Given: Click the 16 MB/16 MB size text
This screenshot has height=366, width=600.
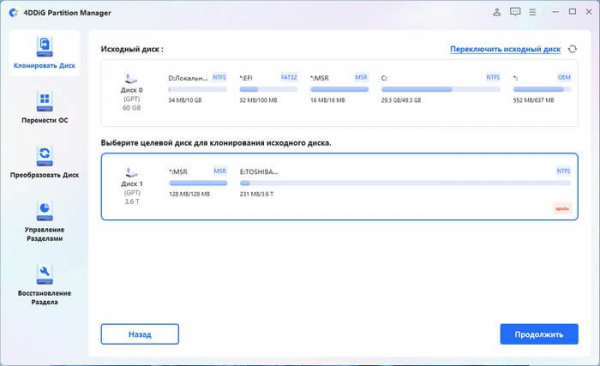Looking at the screenshot, I should pyautogui.click(x=328, y=100).
